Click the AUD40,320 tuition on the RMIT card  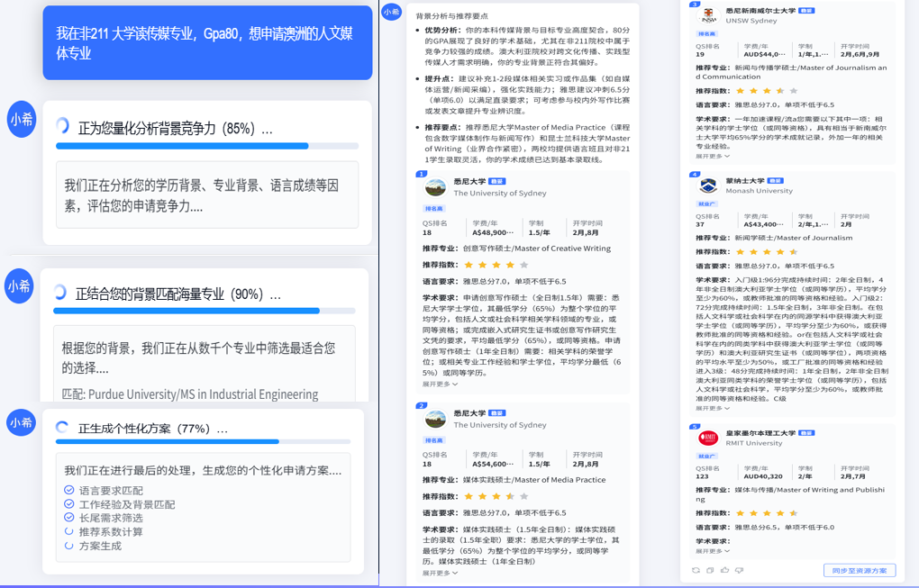click(x=763, y=476)
